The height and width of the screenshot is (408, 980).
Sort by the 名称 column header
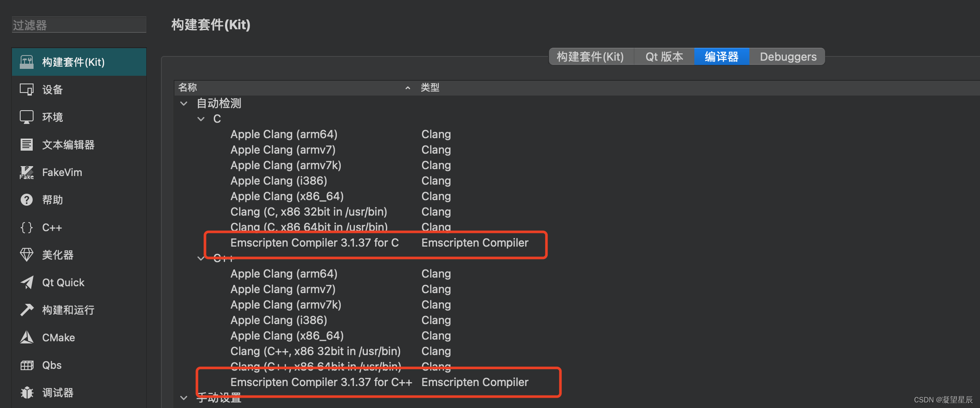pos(296,87)
